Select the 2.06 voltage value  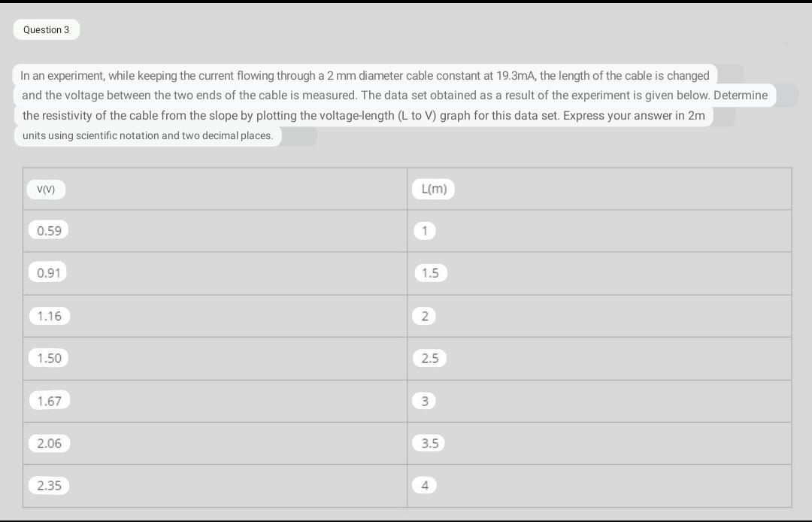pyautogui.click(x=49, y=443)
